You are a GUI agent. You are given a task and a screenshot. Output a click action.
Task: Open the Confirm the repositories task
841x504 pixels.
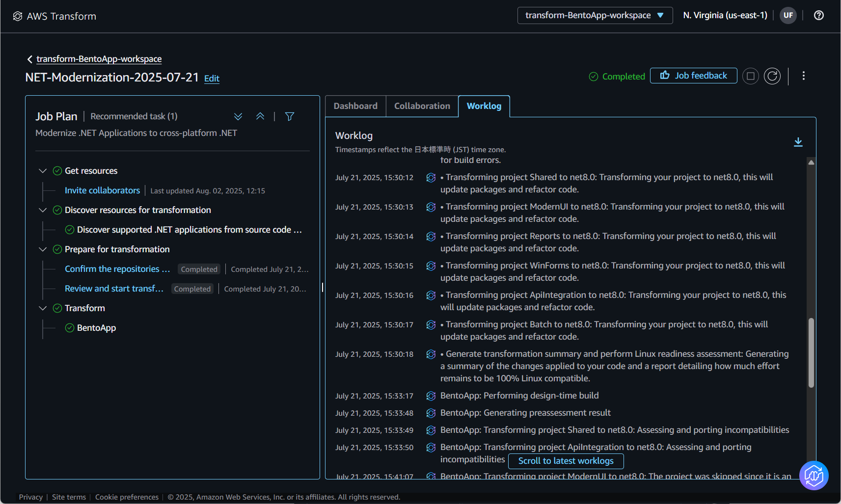tap(117, 269)
